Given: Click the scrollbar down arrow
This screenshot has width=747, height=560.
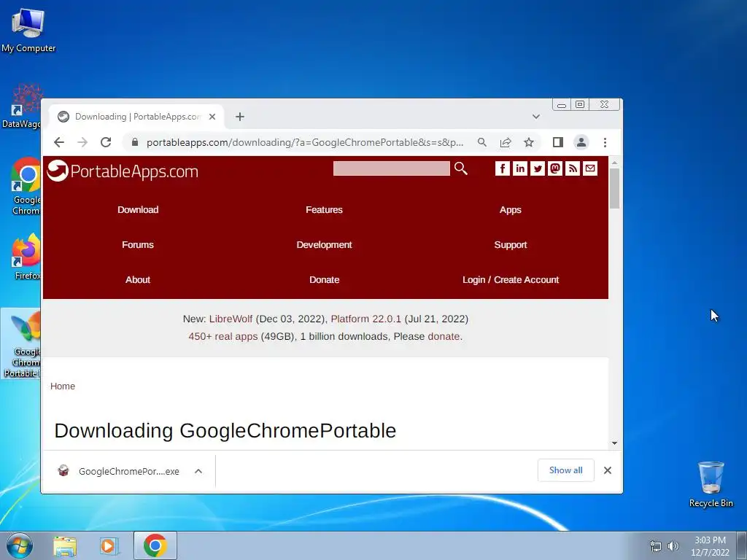Looking at the screenshot, I should (614, 443).
